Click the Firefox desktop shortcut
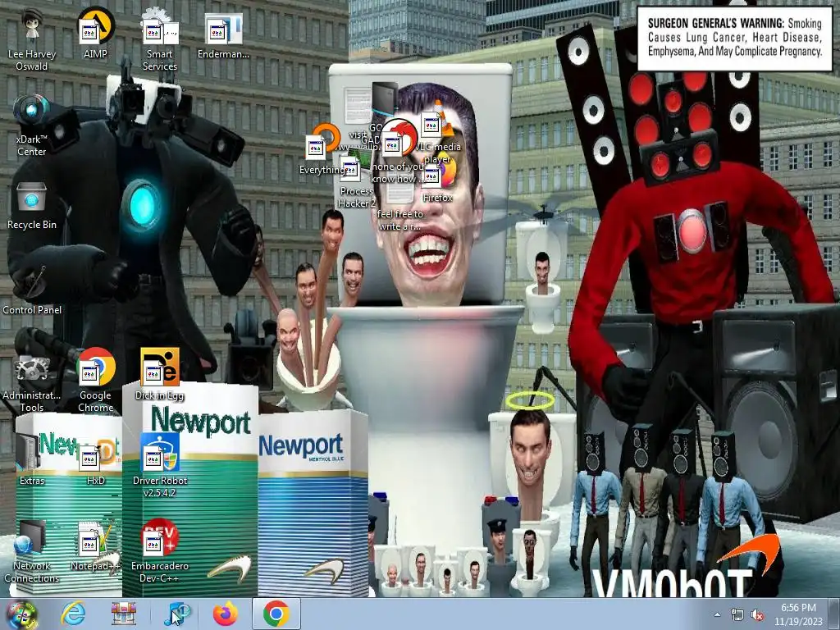The image size is (840, 630). [438, 178]
